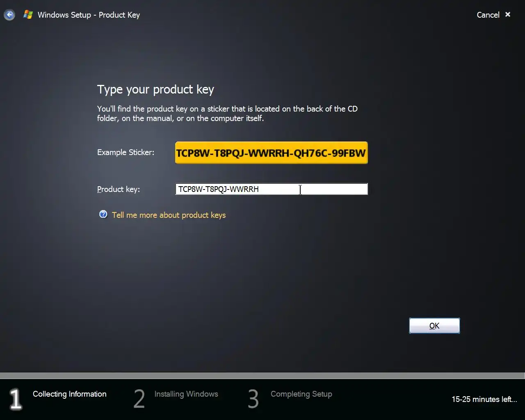Viewport: 525px width, 420px height.
Task: Click inside the Product key field
Action: pos(271,189)
